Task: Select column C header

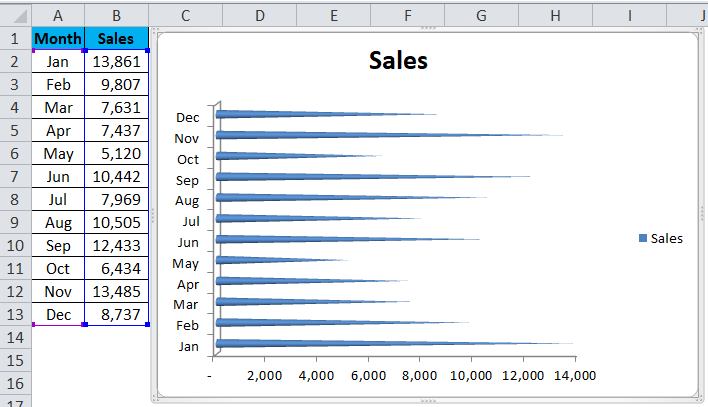Action: 185,16
